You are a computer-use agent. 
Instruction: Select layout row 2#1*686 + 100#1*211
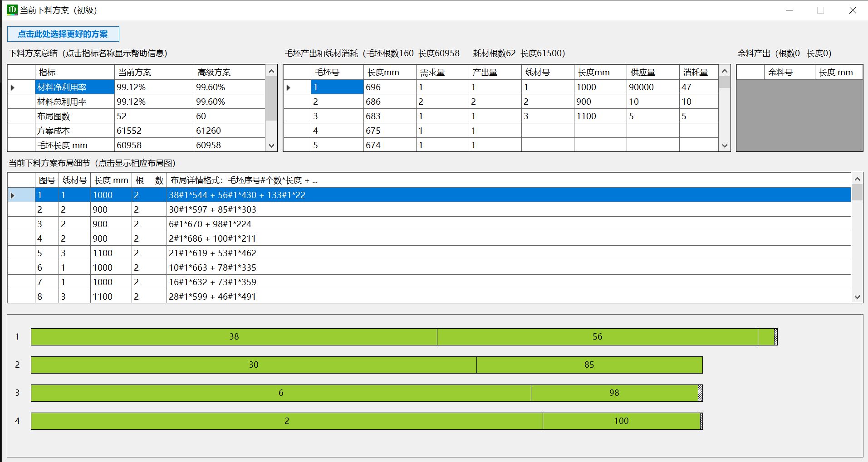point(429,238)
